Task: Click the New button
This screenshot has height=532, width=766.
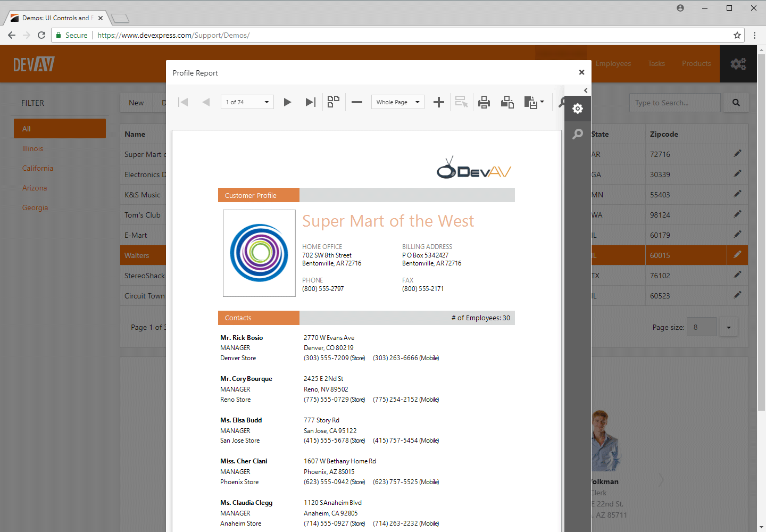Action: pyautogui.click(x=136, y=102)
